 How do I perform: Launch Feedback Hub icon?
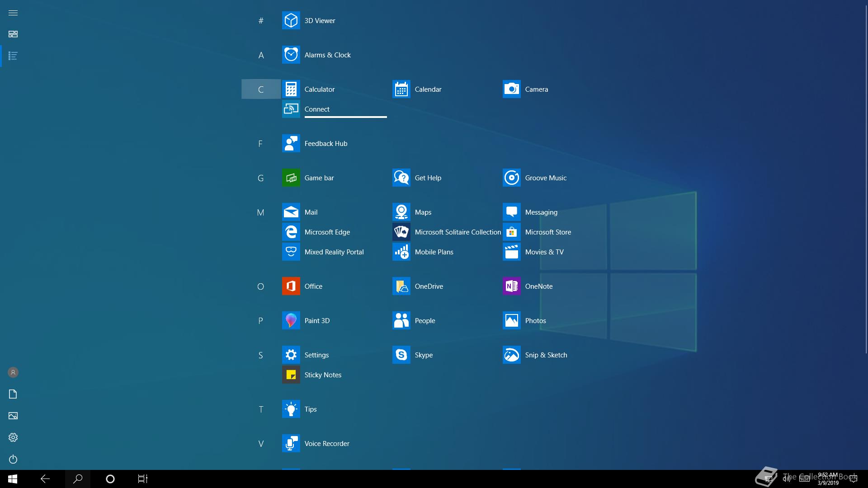coord(291,143)
